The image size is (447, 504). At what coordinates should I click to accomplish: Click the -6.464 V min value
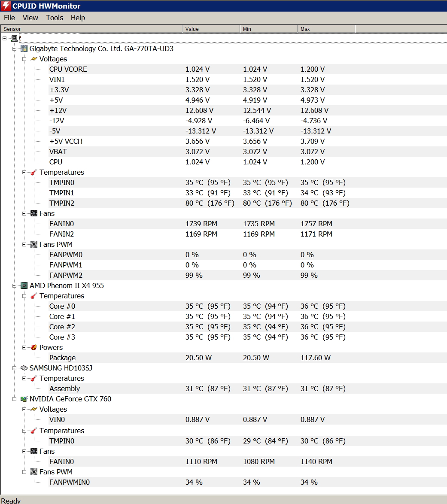point(256,121)
